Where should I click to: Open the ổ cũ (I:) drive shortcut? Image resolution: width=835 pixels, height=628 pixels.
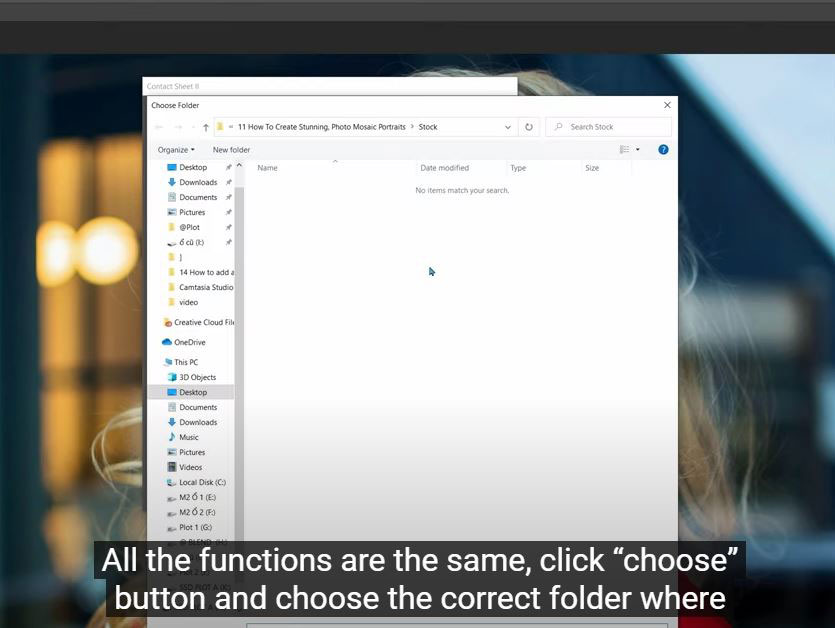point(192,242)
